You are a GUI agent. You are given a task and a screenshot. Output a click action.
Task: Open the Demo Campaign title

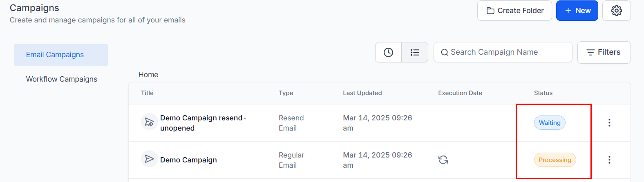pos(188,160)
